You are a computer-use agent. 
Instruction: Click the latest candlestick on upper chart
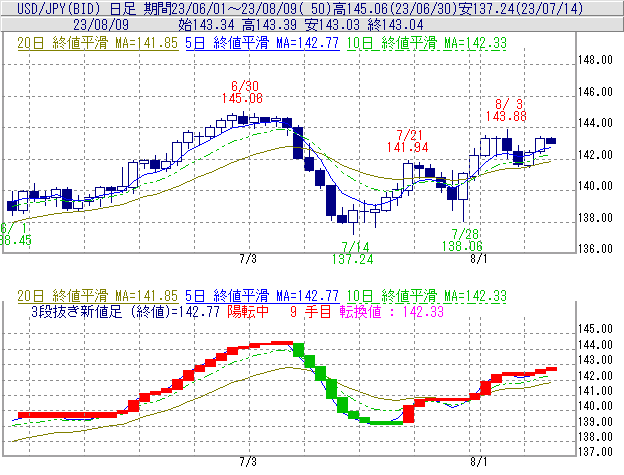(x=551, y=141)
